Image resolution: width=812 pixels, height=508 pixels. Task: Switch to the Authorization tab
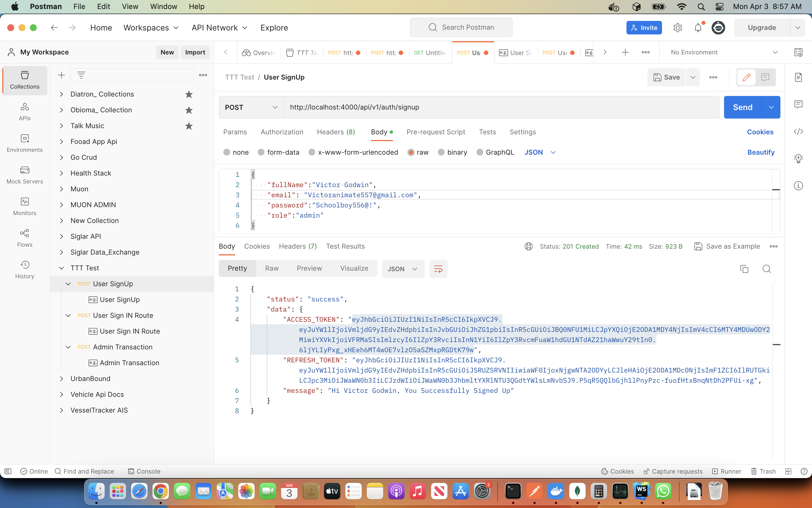point(282,132)
